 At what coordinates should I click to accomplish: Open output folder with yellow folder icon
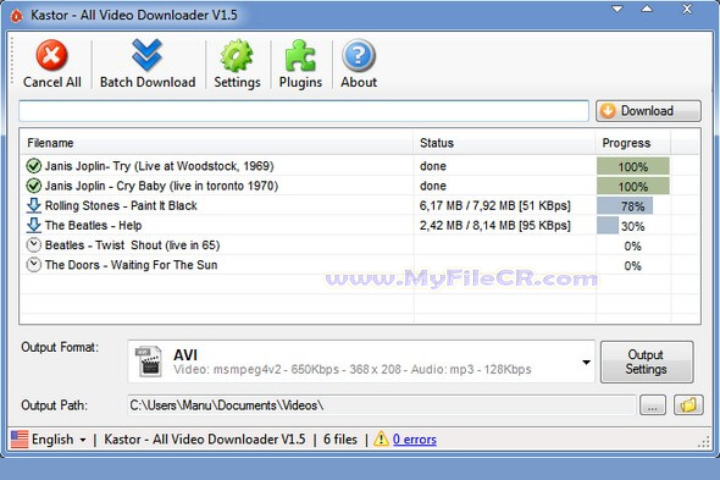(x=688, y=405)
